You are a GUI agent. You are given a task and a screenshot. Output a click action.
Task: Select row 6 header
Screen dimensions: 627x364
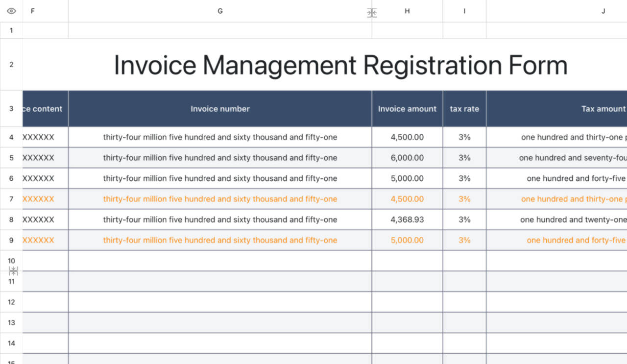click(11, 178)
